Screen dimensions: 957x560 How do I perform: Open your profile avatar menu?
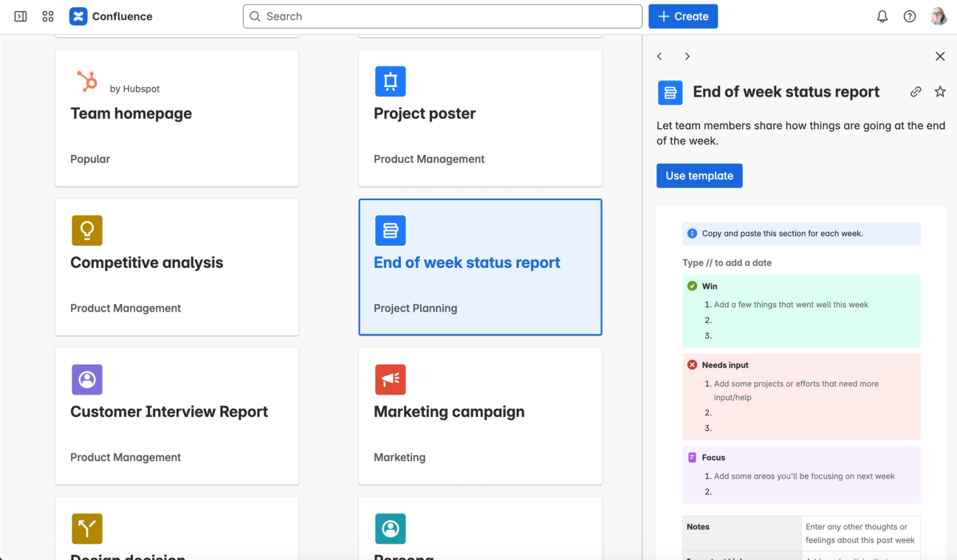[x=939, y=16]
